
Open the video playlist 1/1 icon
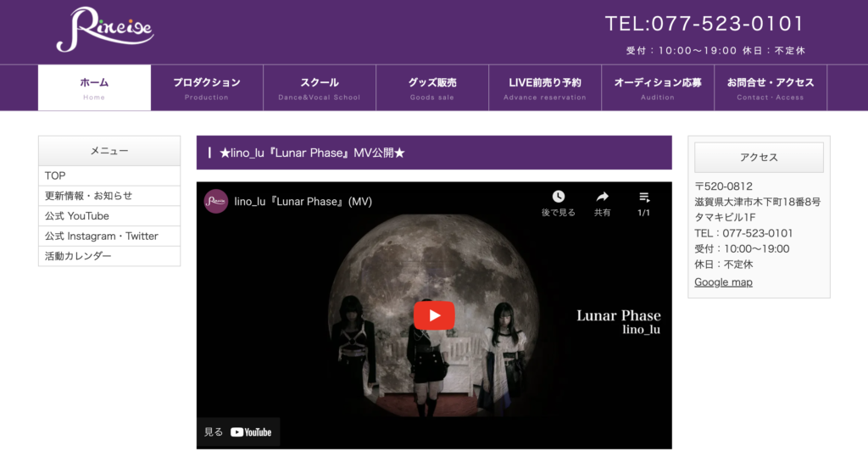[644, 197]
